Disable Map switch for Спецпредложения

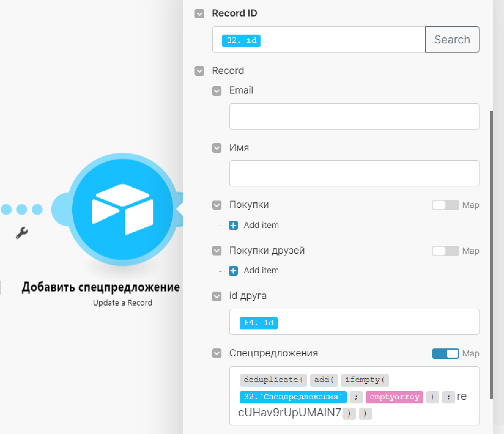coord(445,354)
